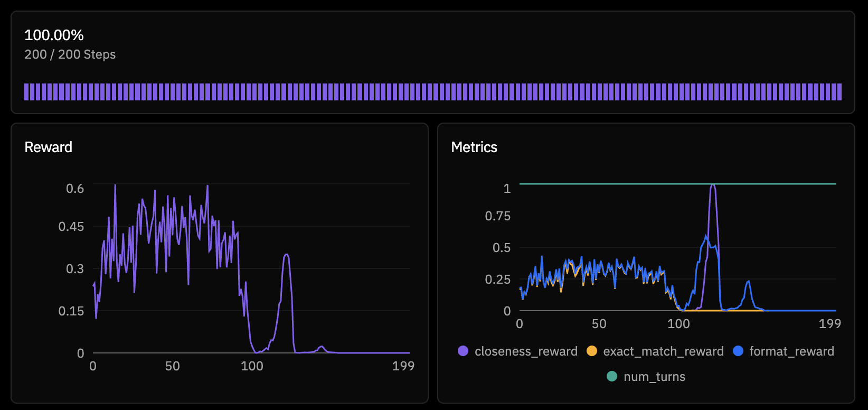Select the 100.00% completion text

coord(54,35)
